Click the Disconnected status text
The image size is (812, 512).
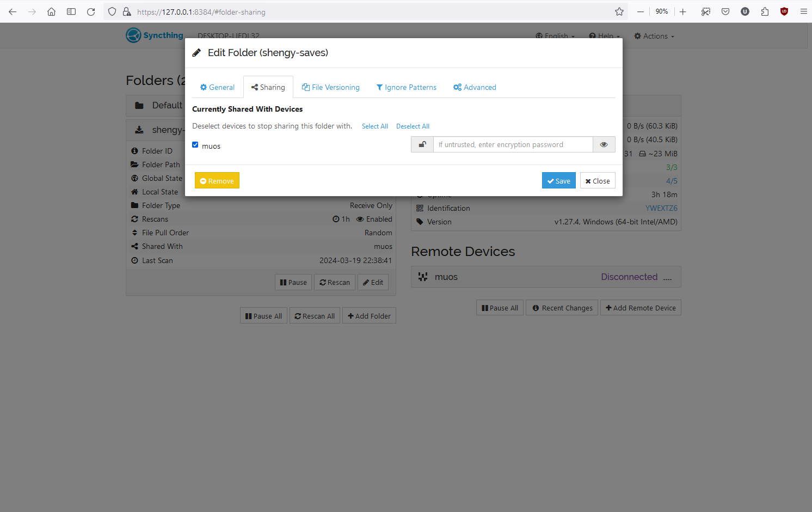pyautogui.click(x=629, y=277)
